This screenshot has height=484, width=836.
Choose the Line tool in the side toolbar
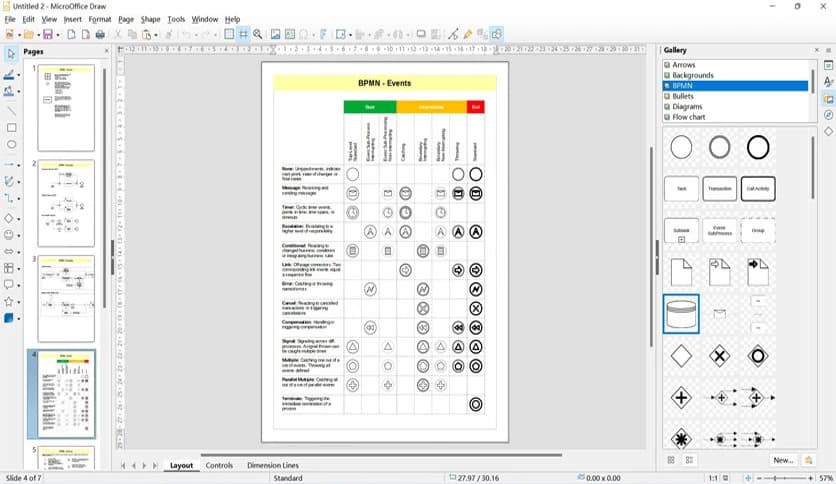tap(10, 110)
